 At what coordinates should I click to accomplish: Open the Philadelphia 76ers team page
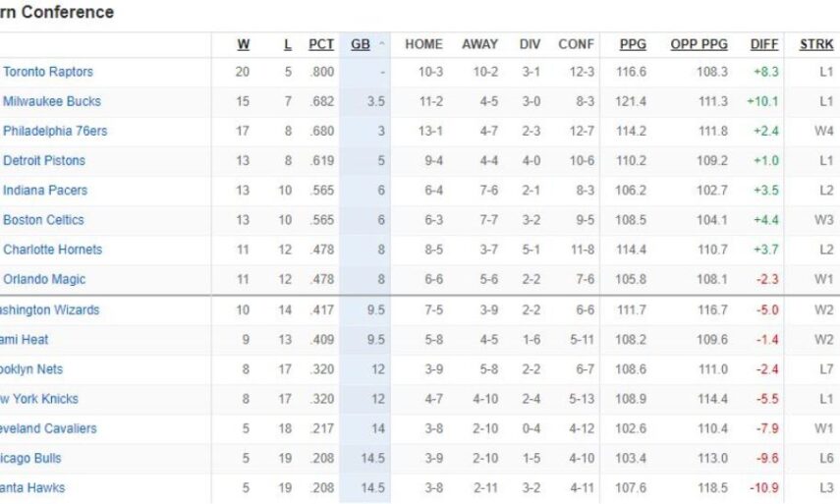coord(55,131)
